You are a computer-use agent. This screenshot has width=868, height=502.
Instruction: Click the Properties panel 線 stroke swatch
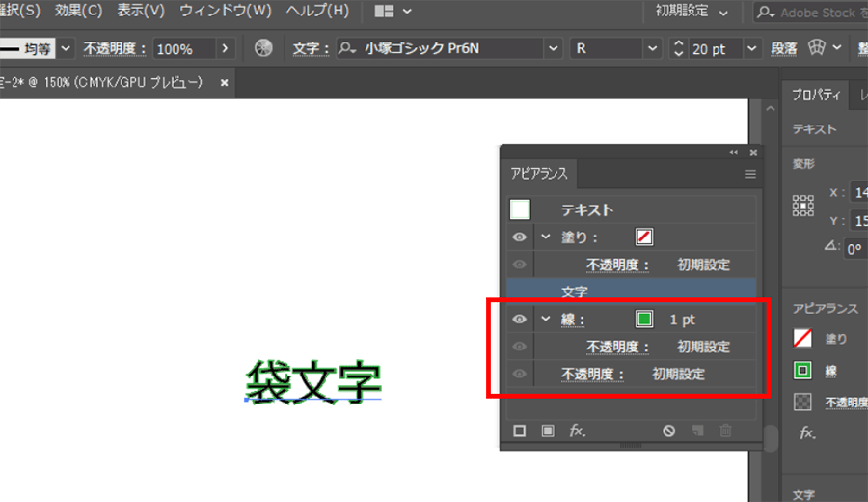[802, 370]
